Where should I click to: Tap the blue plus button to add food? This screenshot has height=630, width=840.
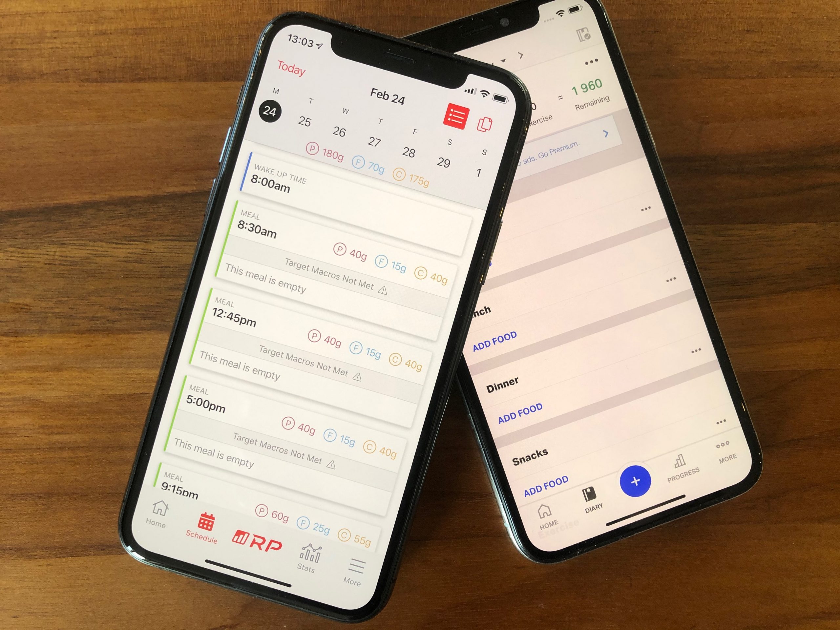[x=634, y=480]
